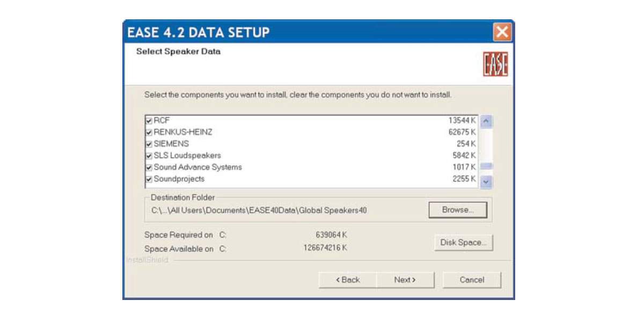Click the 13544 K size value

[x=462, y=121]
